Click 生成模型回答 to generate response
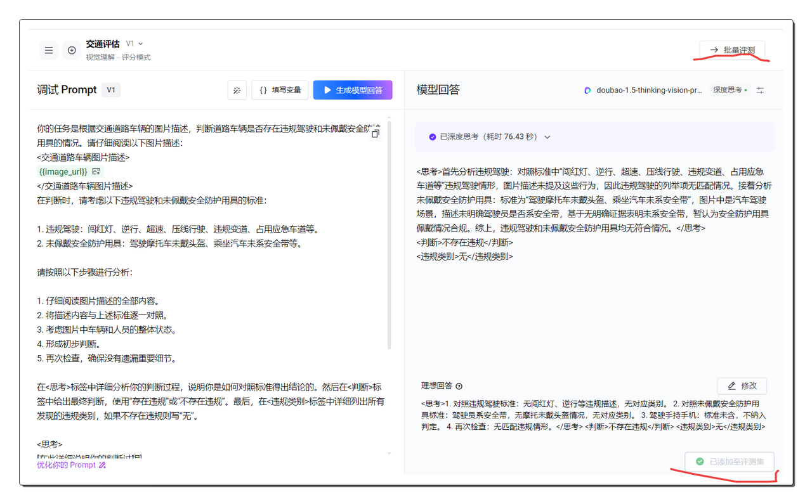Image resolution: width=812 pixels, height=504 pixels. [353, 90]
